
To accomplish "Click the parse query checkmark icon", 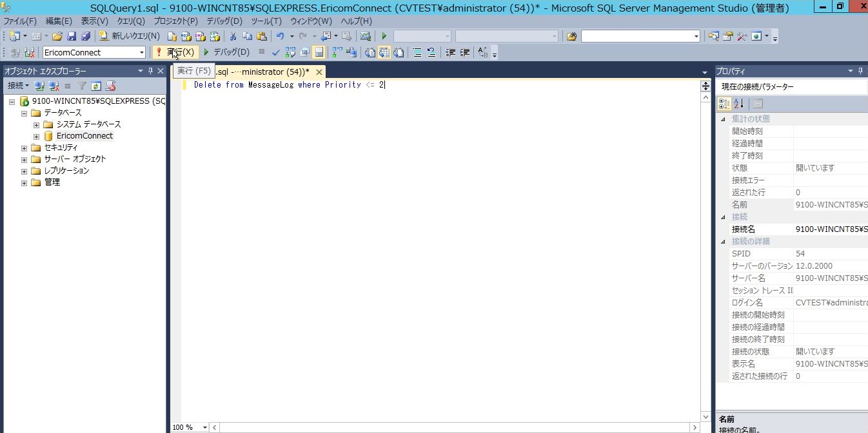I will 276,52.
